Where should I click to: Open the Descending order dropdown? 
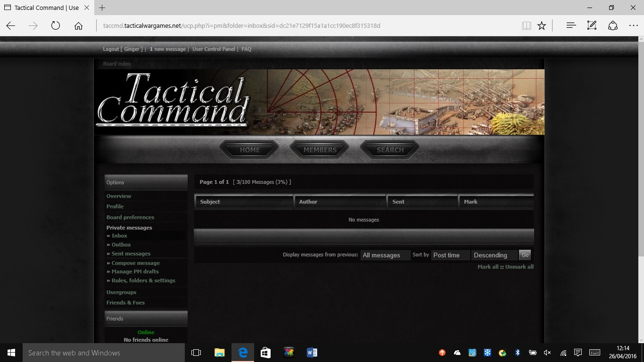tap(494, 255)
